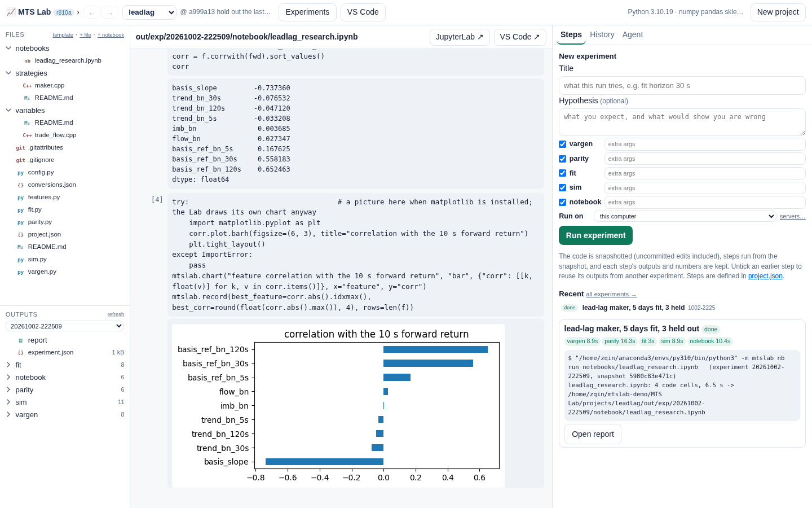Open the outputs run 20261002-222509 dropdown
The width and height of the screenshot is (812, 508).
(65, 326)
